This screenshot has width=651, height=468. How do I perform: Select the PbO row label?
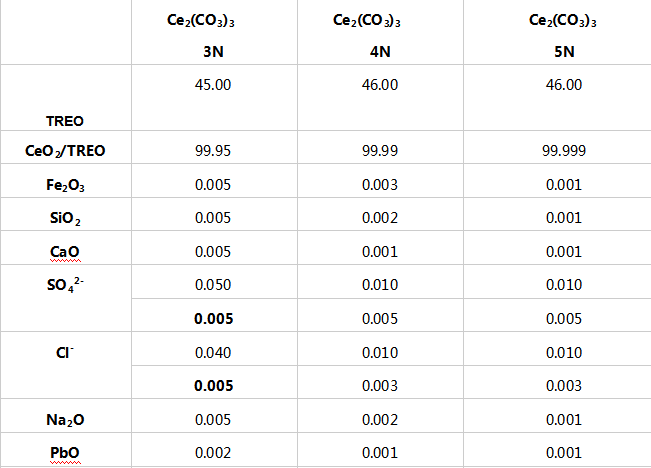click(65, 451)
